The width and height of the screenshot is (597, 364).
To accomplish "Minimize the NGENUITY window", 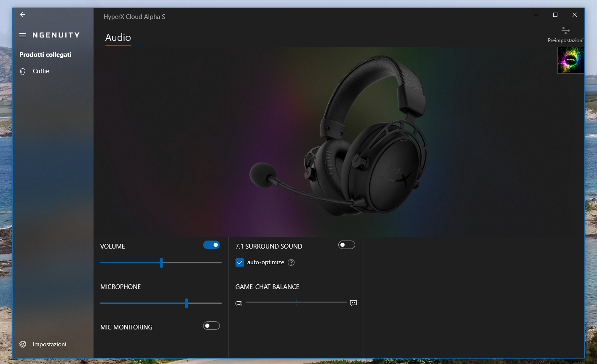I will (x=536, y=15).
